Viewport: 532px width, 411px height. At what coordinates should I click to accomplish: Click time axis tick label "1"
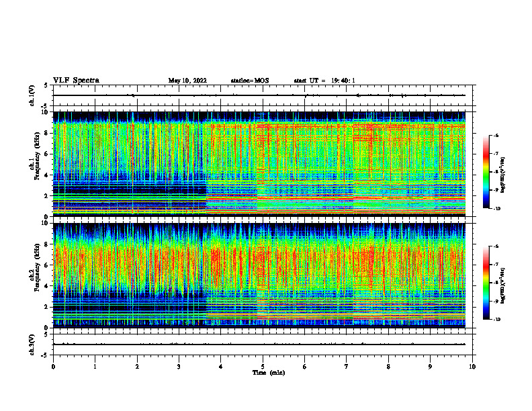coord(95,367)
